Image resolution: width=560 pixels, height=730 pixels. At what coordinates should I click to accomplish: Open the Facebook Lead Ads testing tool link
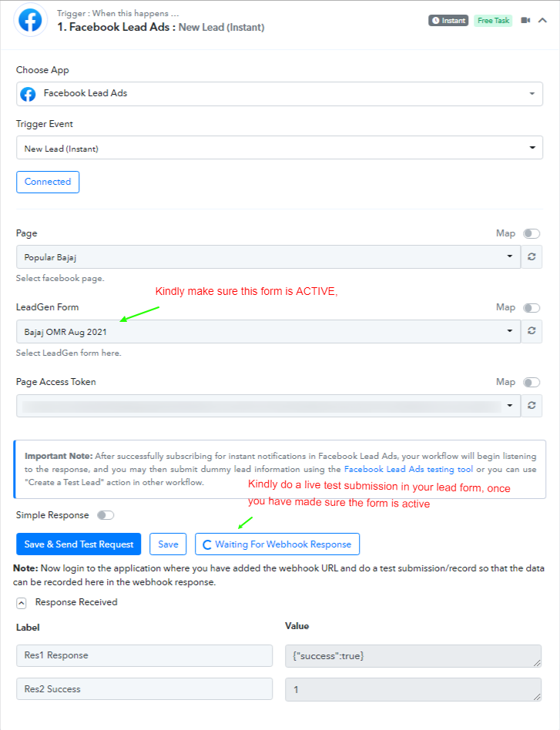point(408,469)
